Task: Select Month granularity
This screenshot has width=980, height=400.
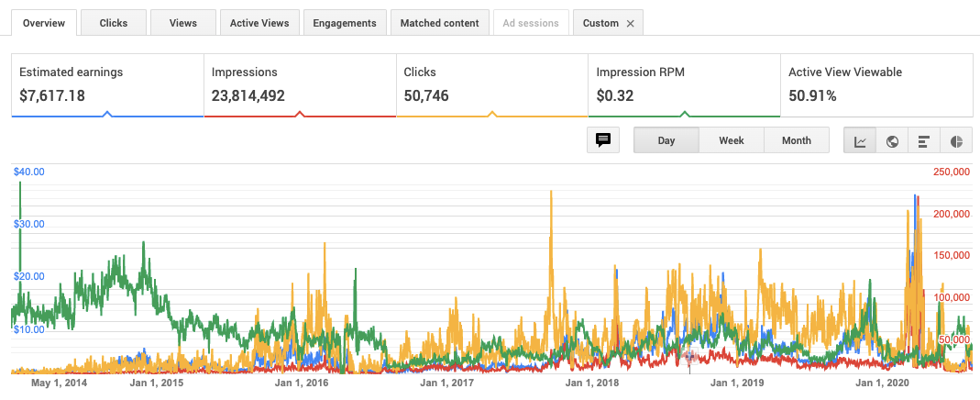Action: click(796, 140)
